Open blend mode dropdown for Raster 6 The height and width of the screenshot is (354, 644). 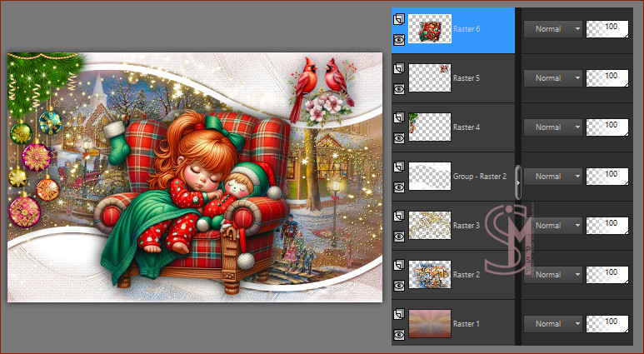click(x=553, y=29)
